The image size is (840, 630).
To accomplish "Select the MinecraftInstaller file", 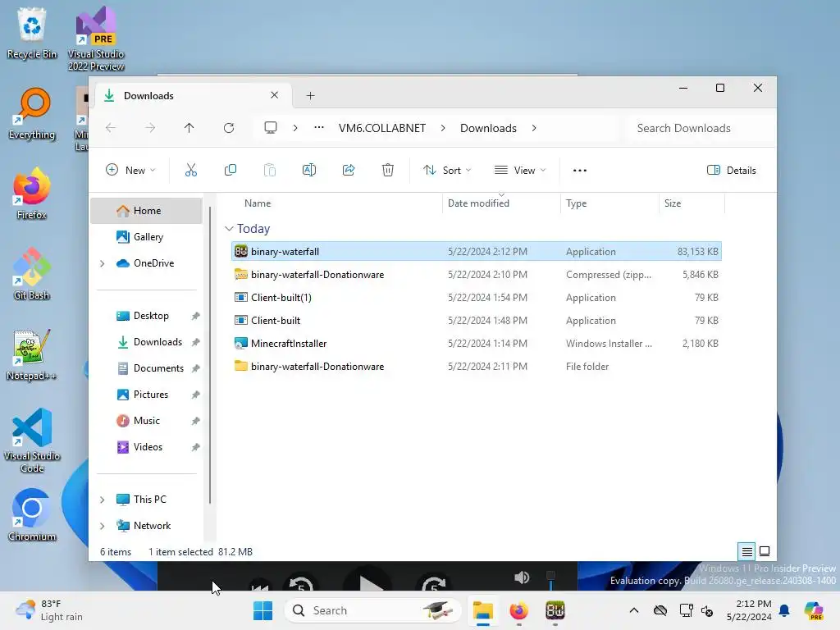I will pos(477,344).
